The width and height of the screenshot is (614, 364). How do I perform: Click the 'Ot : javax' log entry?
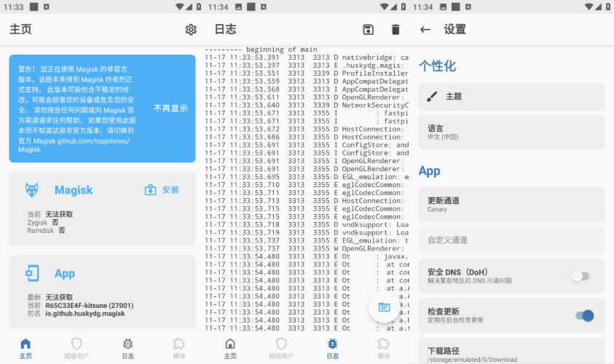pyautogui.click(x=307, y=256)
